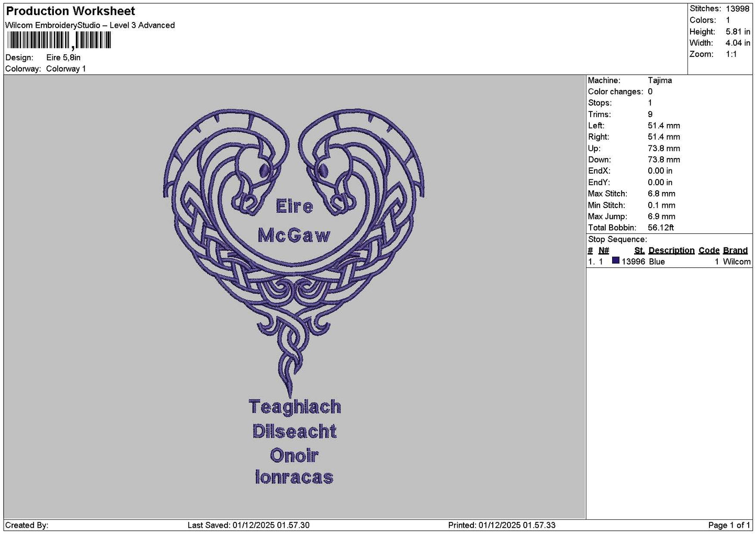Click the 'Description' column header
The image size is (756, 534).
[671, 251]
